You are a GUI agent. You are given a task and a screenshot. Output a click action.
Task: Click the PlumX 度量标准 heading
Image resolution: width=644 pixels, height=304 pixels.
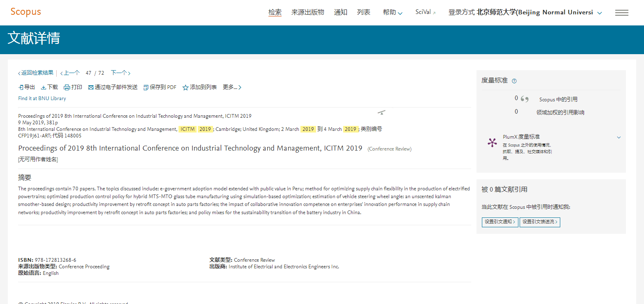click(521, 137)
